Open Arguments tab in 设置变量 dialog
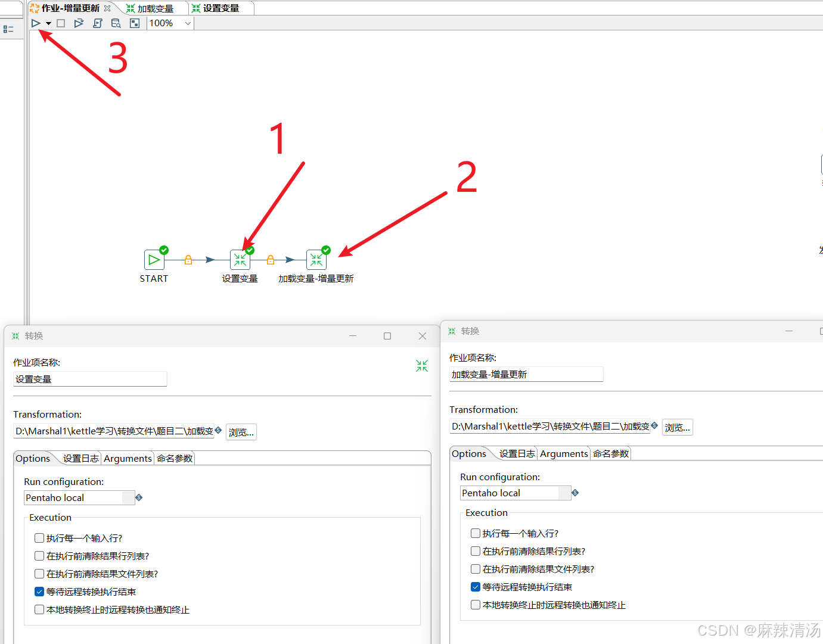 (128, 458)
